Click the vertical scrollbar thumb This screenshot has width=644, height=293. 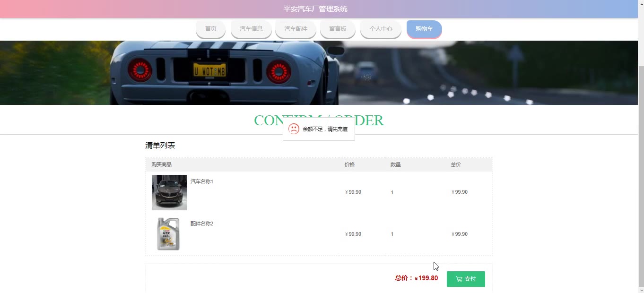pyautogui.click(x=641, y=176)
